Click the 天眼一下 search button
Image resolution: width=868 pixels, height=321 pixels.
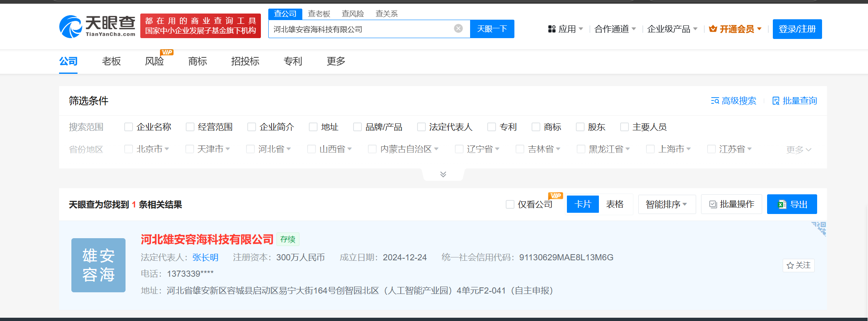(492, 29)
